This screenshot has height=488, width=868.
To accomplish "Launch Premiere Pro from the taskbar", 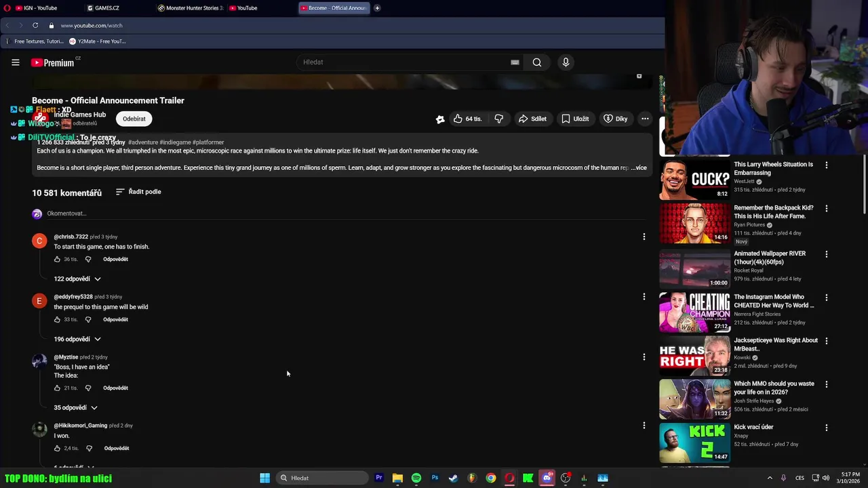I will [379, 478].
